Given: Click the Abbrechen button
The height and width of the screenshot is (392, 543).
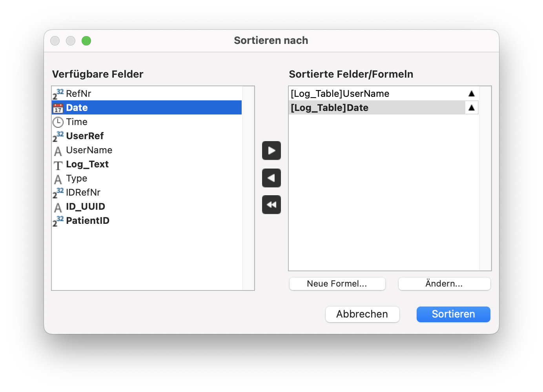Looking at the screenshot, I should tap(362, 314).
